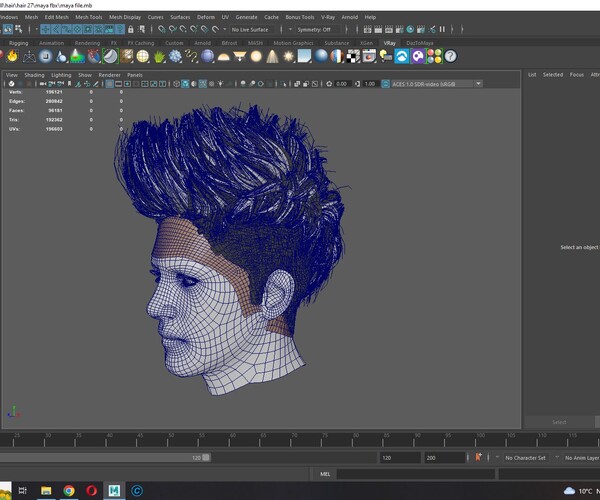
Task: Switch to the Arnold shelf tab
Action: coord(202,43)
